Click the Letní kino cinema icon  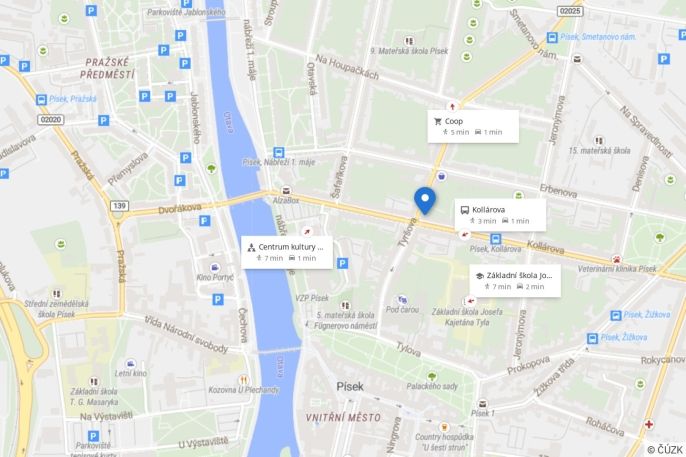click(x=130, y=363)
